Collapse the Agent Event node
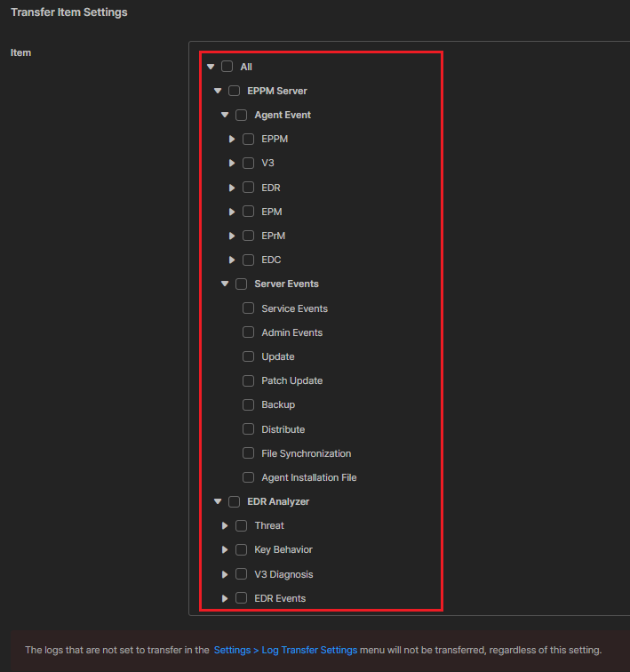The height and width of the screenshot is (672, 630). [x=225, y=115]
